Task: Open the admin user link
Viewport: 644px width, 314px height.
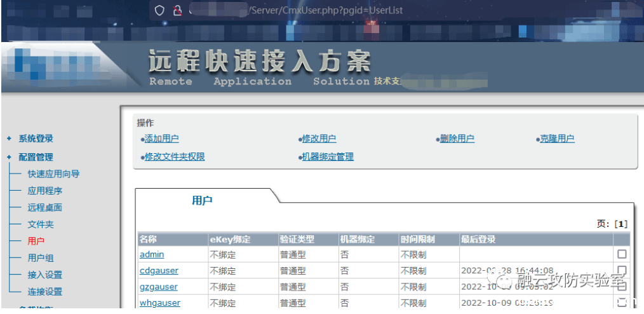Action: click(152, 254)
